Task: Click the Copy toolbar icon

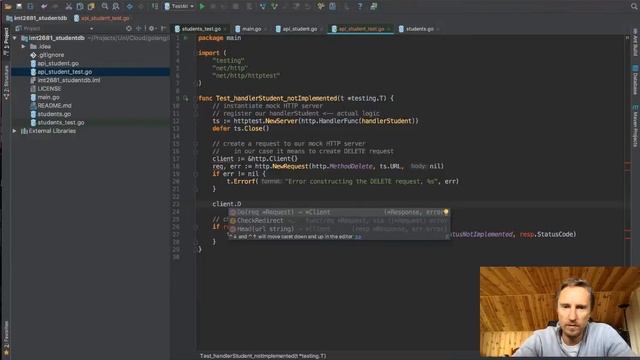Action: (x=80, y=7)
